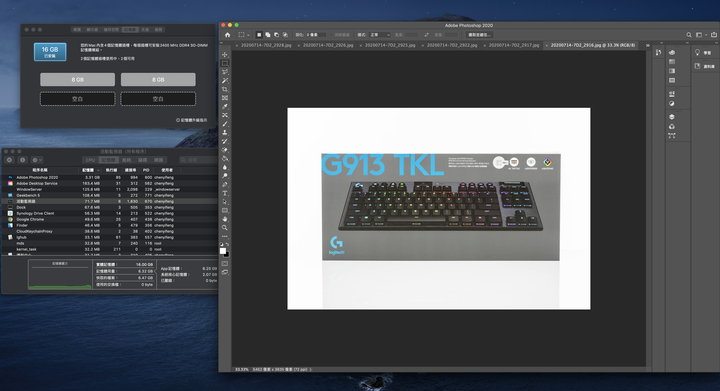Screen dimensions: 720x391
Task: Select the Paint Bucket tool
Action: (225, 159)
